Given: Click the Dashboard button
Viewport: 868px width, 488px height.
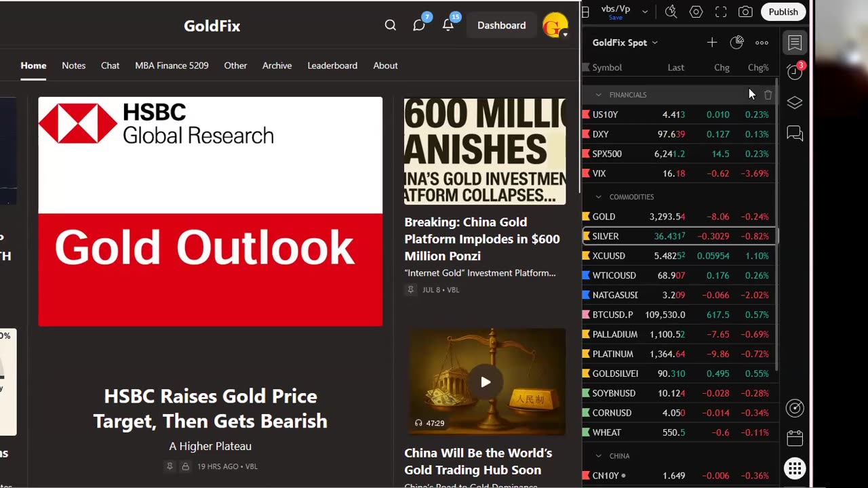Looking at the screenshot, I should point(501,25).
